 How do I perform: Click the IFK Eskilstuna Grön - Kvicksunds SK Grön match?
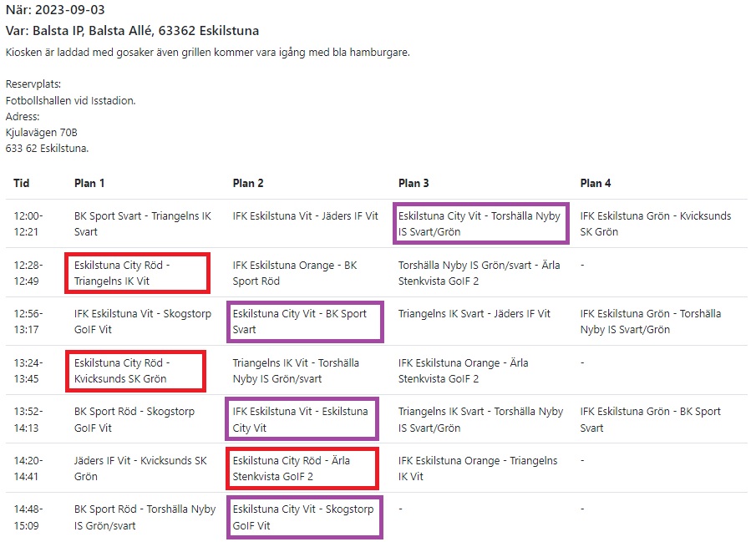tap(655, 224)
